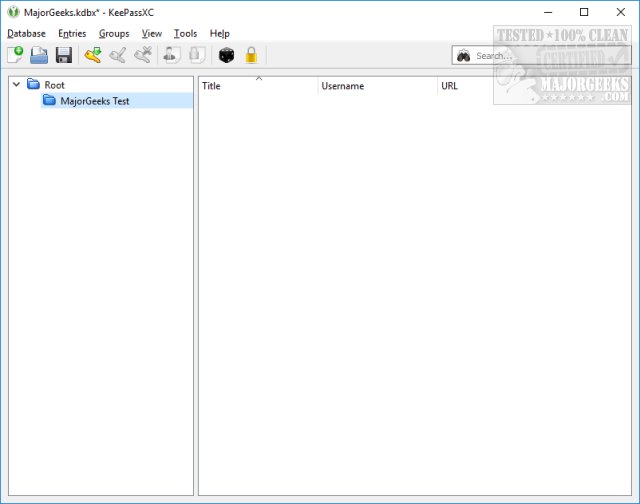Viewport: 640px width, 504px height.
Task: Add a new entry with the key icon
Action: pos(93,56)
